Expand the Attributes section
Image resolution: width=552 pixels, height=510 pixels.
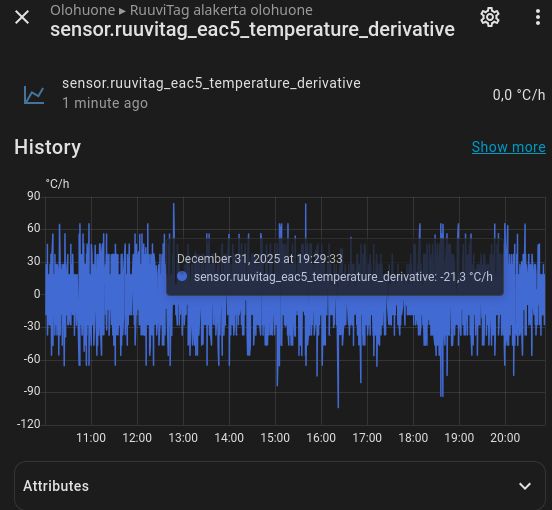[280, 486]
